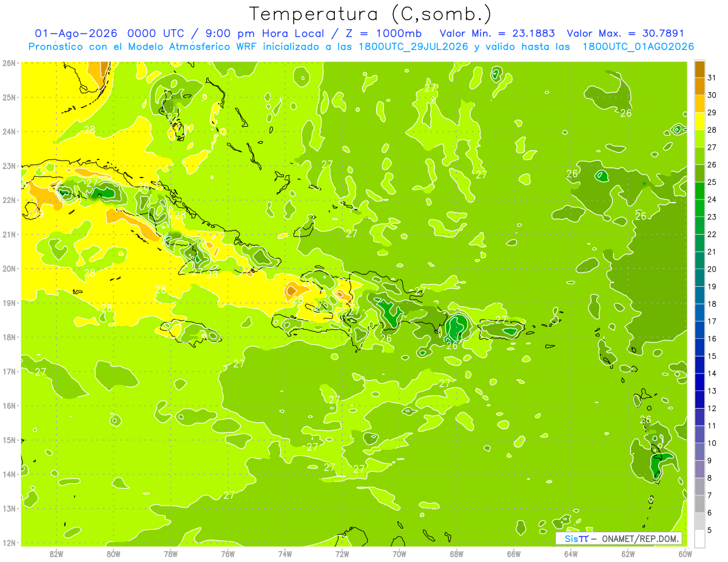Click the "24N" latitude axis label

[9, 132]
